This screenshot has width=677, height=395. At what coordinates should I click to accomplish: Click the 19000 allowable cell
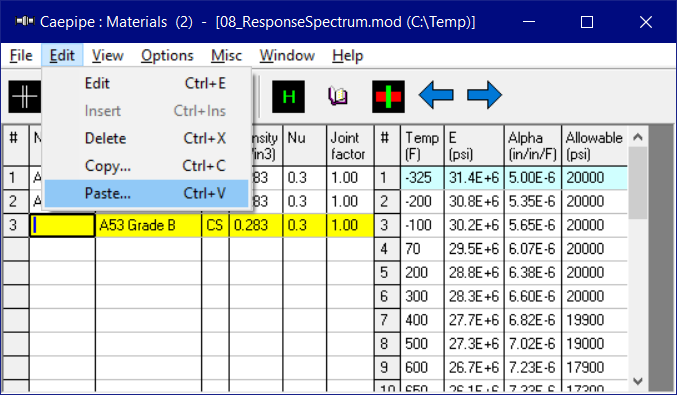595,344
